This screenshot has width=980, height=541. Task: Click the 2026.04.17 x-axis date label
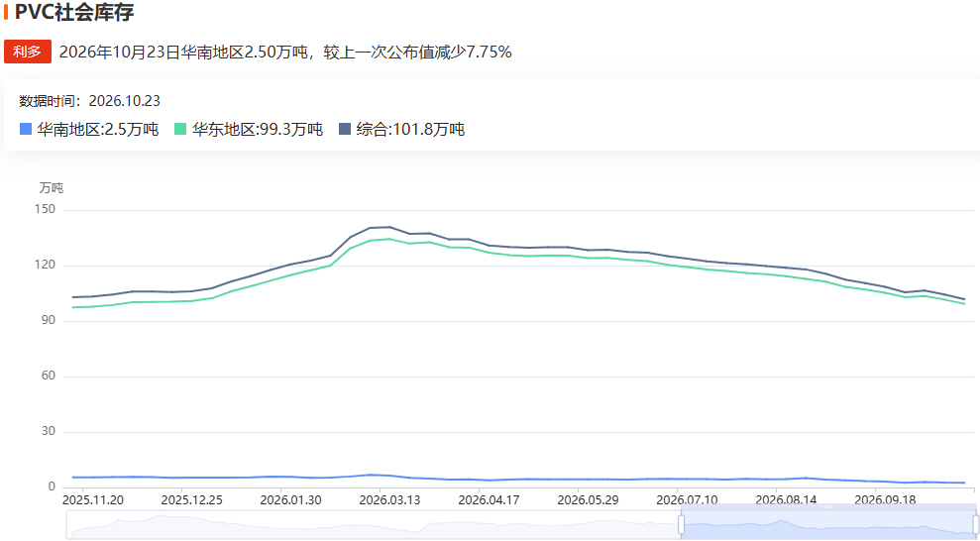click(x=489, y=500)
